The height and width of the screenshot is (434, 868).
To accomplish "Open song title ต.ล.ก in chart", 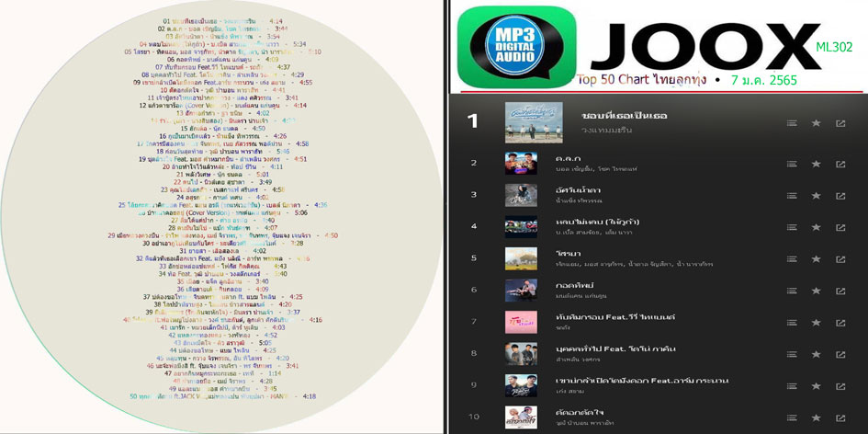I will pos(568,158).
